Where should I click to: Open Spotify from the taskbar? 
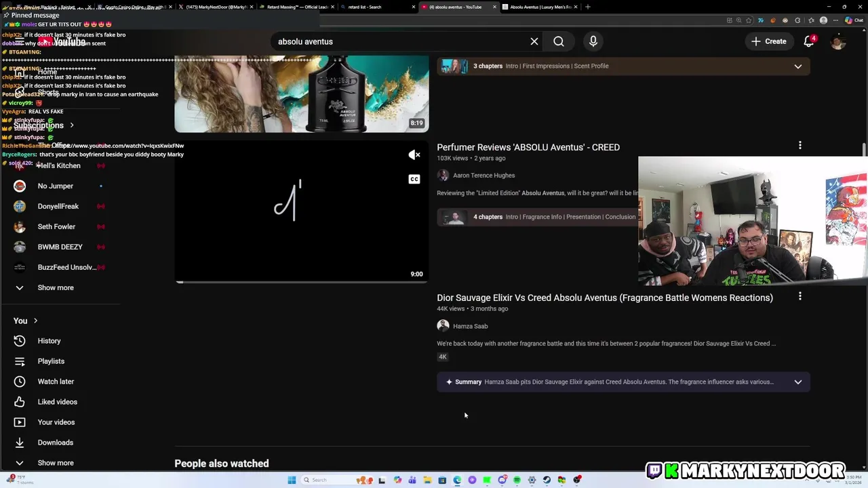coord(517,480)
